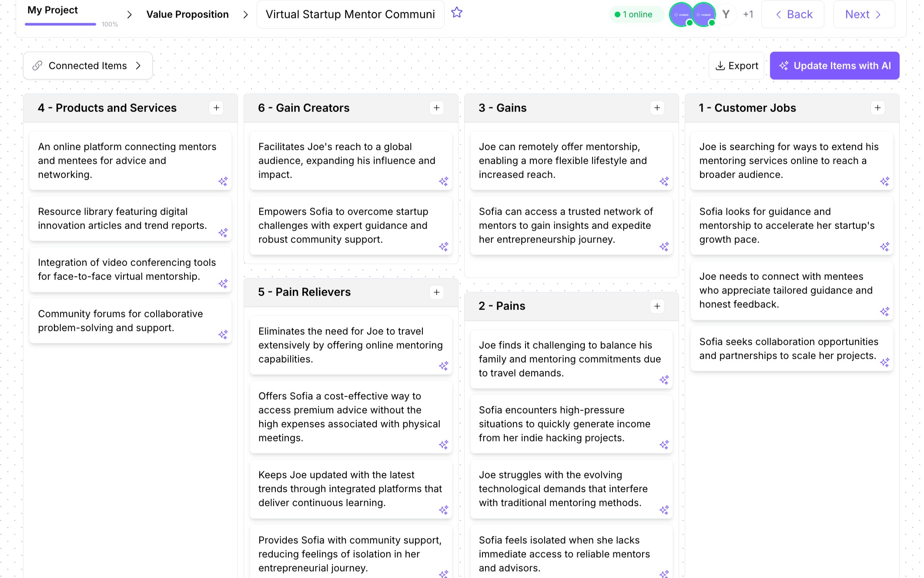This screenshot has width=924, height=578.
Task: Toggle the star to favorite this canvas
Action: coord(456,13)
